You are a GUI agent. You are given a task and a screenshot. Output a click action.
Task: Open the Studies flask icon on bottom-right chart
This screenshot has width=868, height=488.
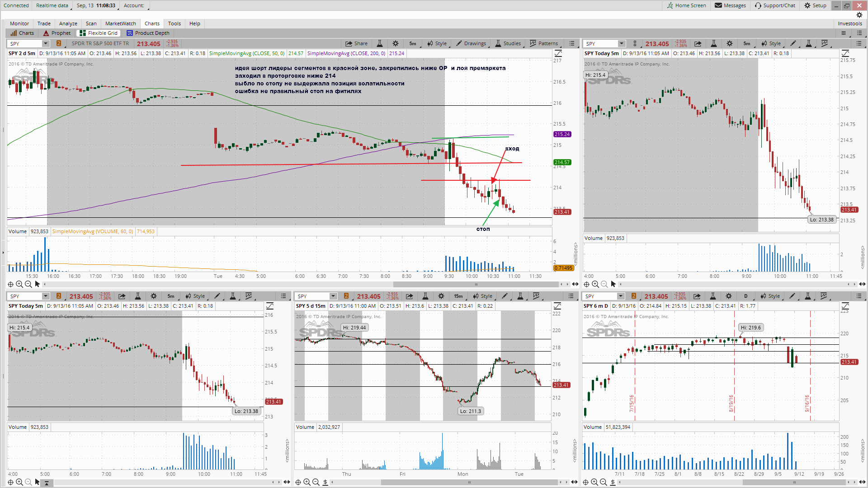point(808,296)
